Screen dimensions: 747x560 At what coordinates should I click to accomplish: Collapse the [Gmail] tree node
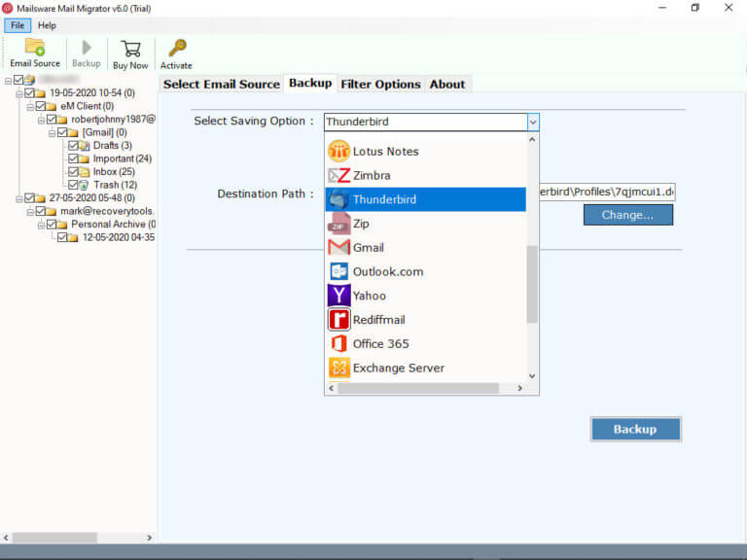(x=52, y=134)
